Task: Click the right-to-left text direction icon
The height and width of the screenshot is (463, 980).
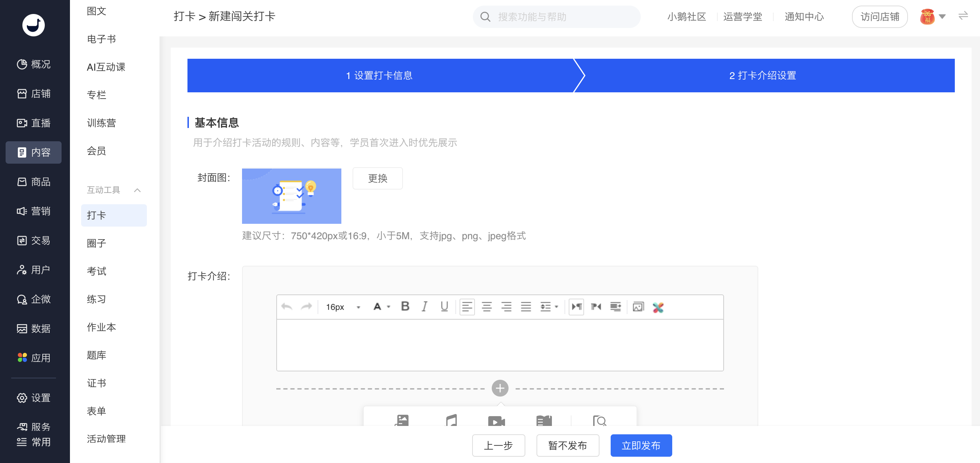Action: click(x=596, y=307)
